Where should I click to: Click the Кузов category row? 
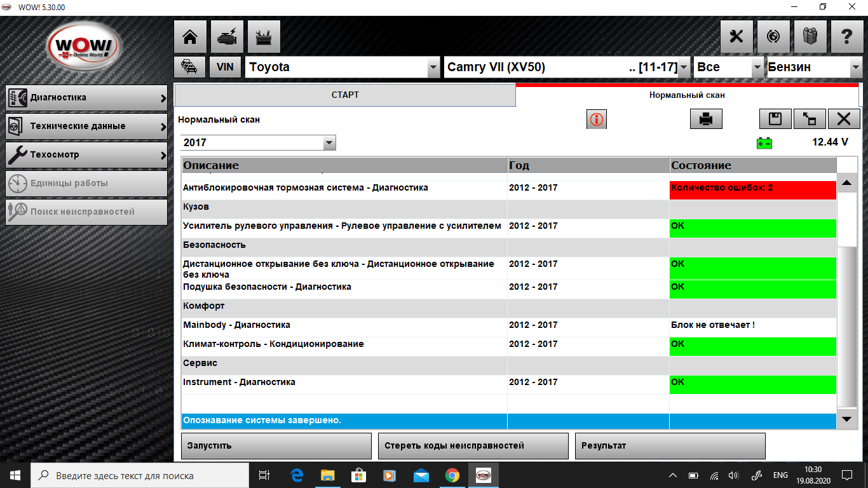[x=509, y=209]
